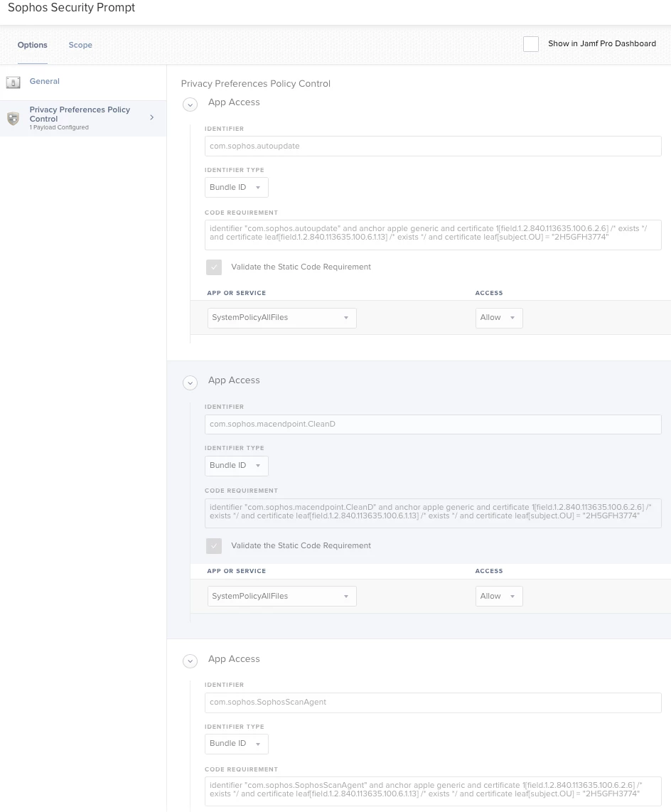
Task: Collapse the SophosScanAgent App Access section
Action: click(190, 661)
